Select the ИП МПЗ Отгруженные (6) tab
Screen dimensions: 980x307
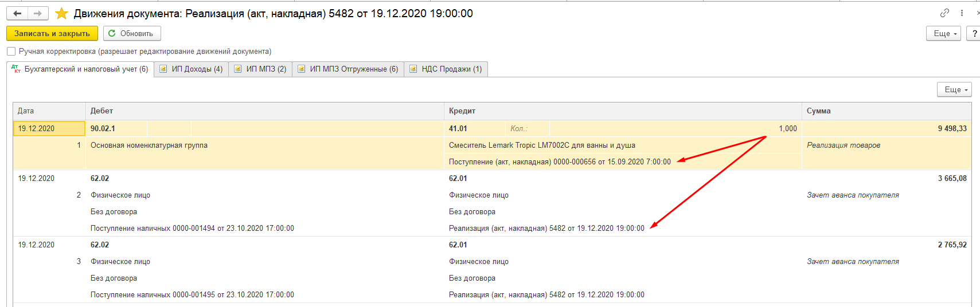click(348, 69)
